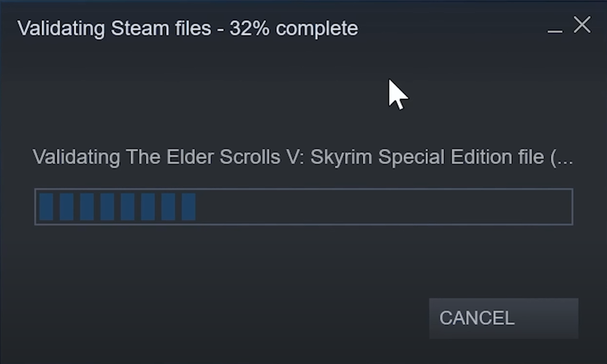607x364 pixels.
Task: Click the word "file" in the status line
Action: tap(526, 157)
